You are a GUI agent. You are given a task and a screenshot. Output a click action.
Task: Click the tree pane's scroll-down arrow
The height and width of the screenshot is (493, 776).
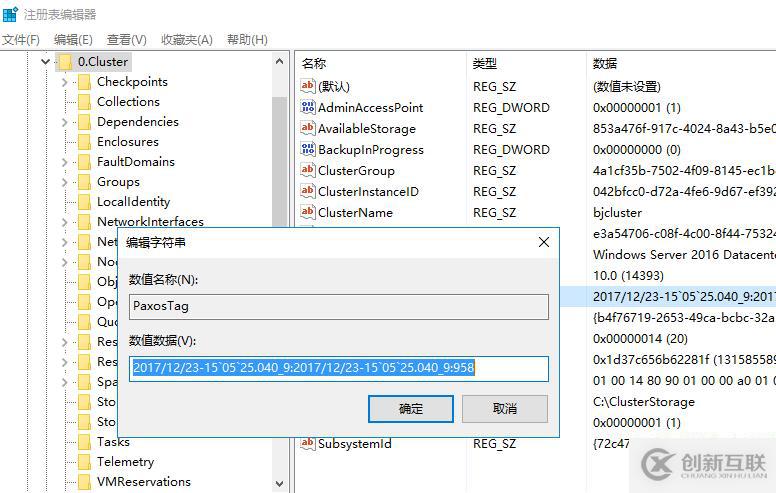click(280, 483)
